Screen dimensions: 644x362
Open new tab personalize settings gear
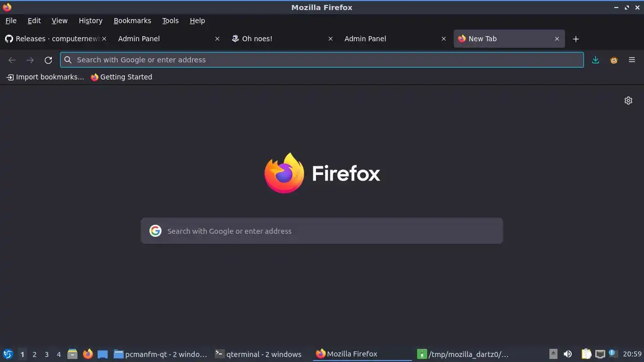(x=628, y=101)
